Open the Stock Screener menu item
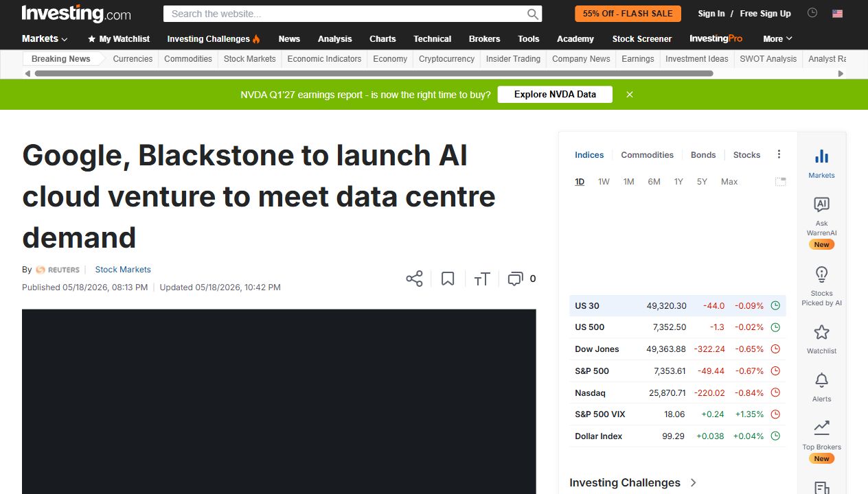 pos(641,38)
